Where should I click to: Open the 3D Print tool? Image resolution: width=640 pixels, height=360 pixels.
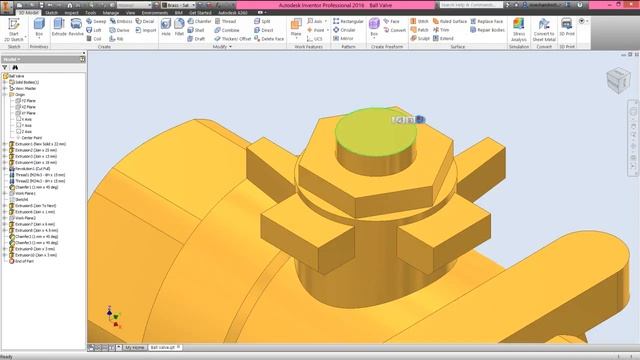567,27
